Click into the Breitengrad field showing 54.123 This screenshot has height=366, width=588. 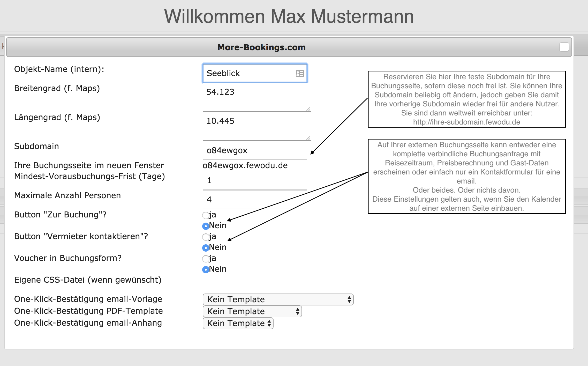pos(257,98)
